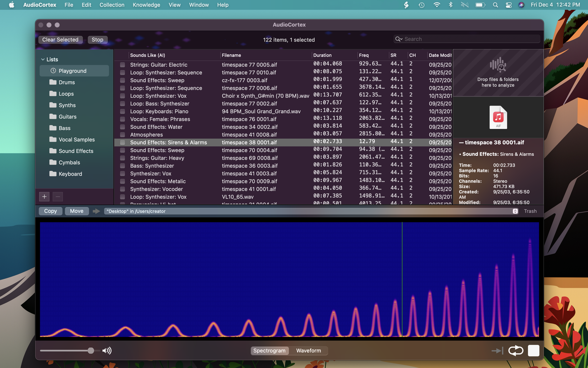The height and width of the screenshot is (368, 588).
Task: Click the volume slider knob
Action: pyautogui.click(x=91, y=351)
